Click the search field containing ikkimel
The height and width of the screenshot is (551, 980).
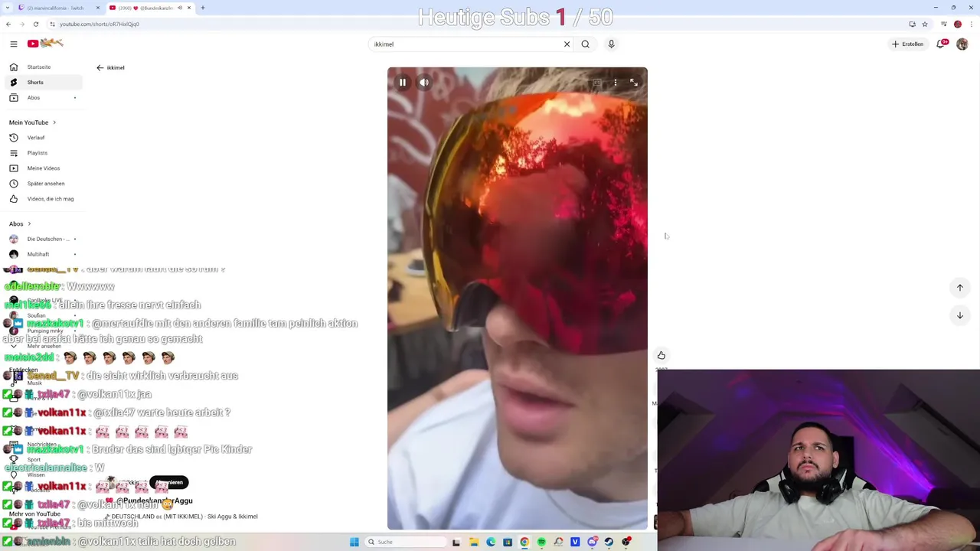click(x=465, y=44)
